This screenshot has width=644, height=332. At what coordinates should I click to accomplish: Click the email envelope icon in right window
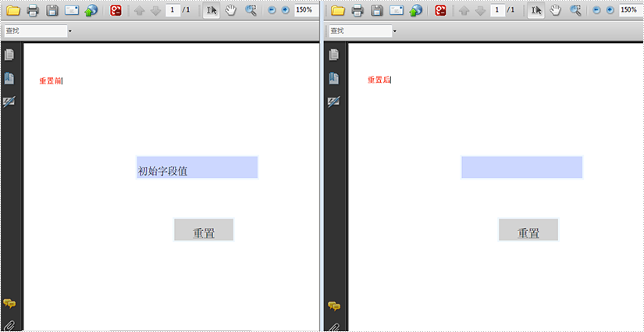point(397,10)
